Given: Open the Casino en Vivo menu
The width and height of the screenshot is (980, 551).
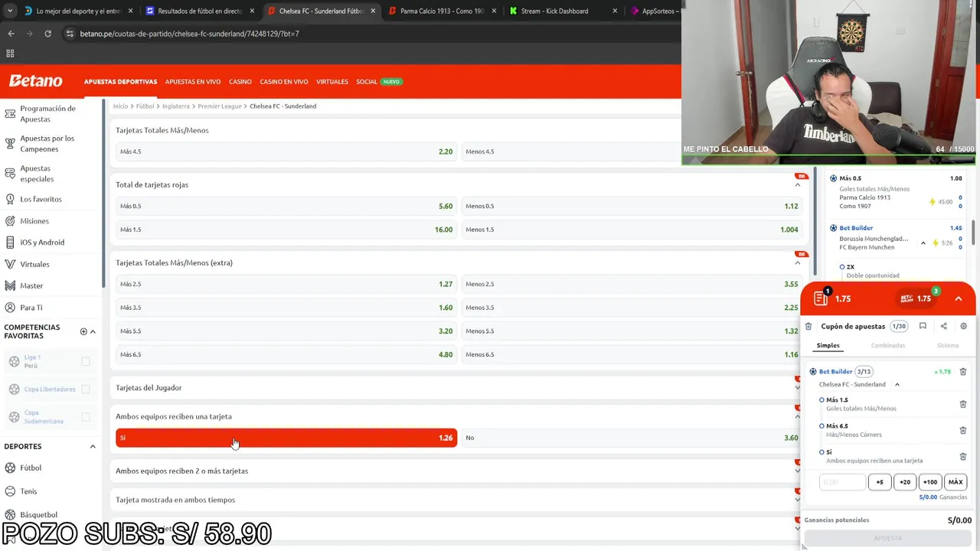Looking at the screenshot, I should pyautogui.click(x=284, y=81).
